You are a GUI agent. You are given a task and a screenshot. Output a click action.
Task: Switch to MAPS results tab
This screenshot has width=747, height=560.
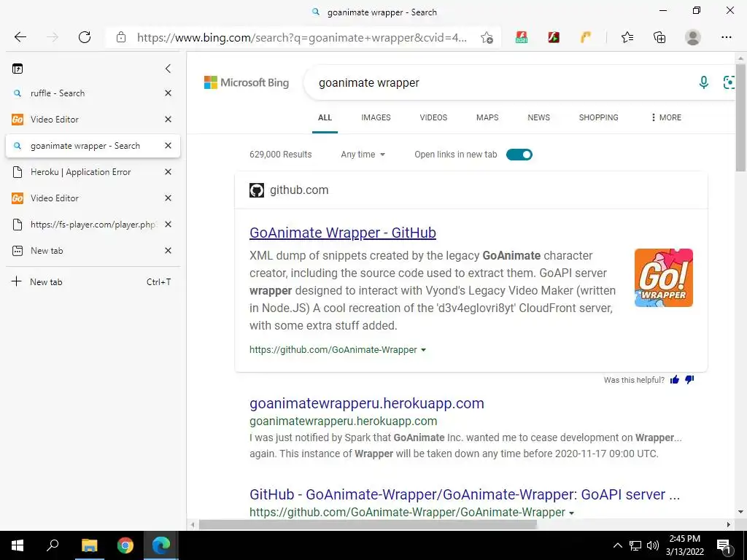487,117
